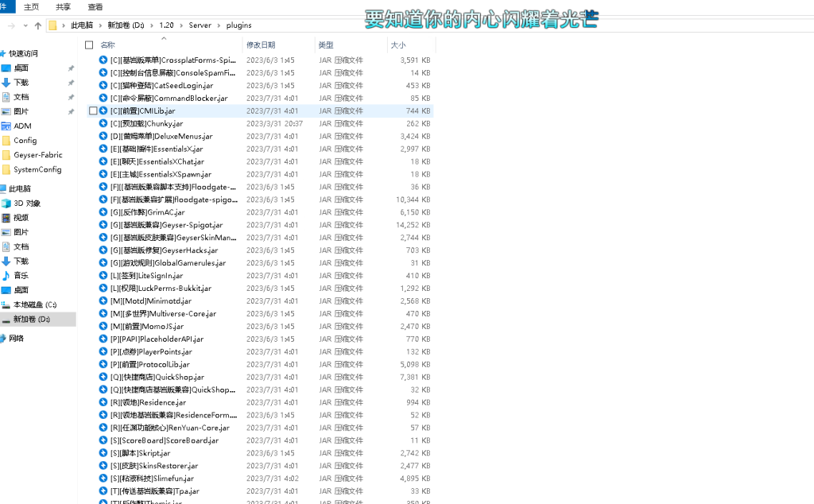Click the folder icon in the address bar

point(52,25)
